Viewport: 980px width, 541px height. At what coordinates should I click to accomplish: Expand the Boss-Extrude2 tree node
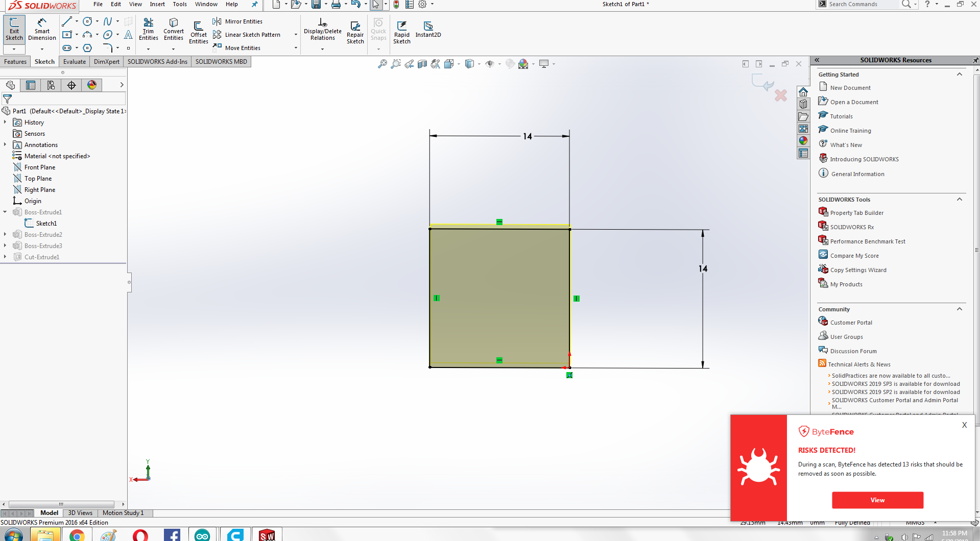5,235
